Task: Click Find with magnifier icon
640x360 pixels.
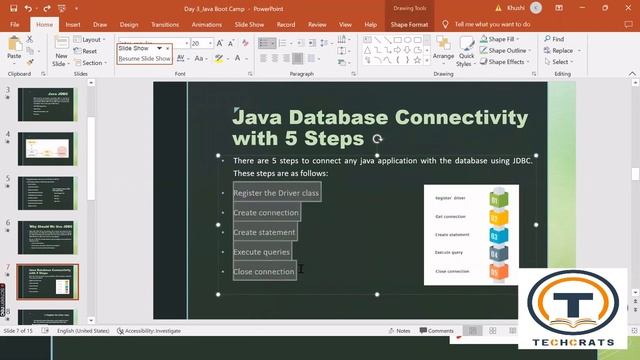Action: click(x=554, y=39)
